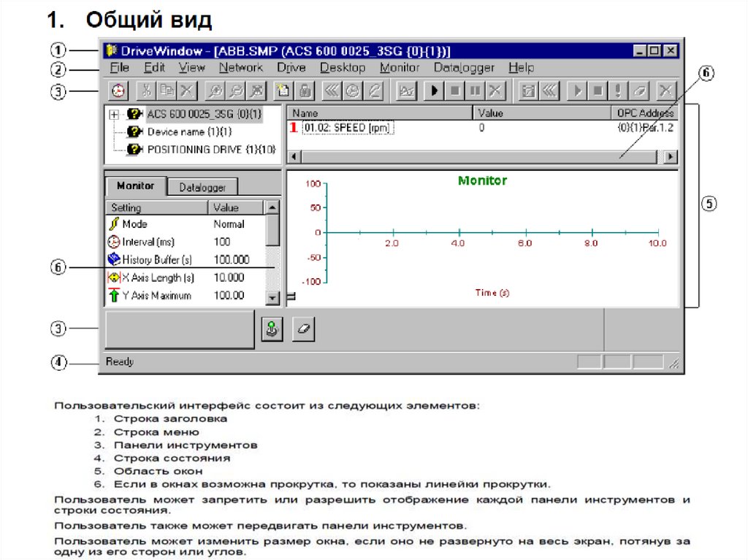Open the Monitor menu
Viewport: 748px width, 560px height.
[400, 68]
